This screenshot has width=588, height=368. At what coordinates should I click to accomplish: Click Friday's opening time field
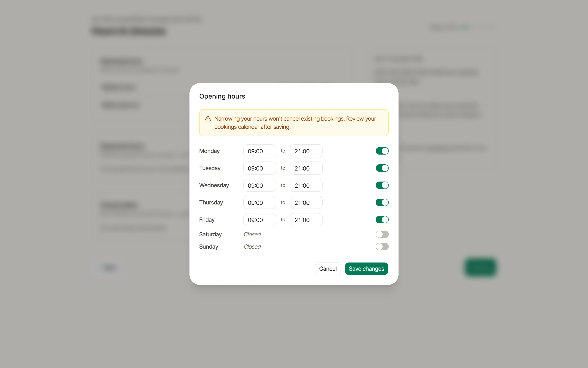point(259,220)
